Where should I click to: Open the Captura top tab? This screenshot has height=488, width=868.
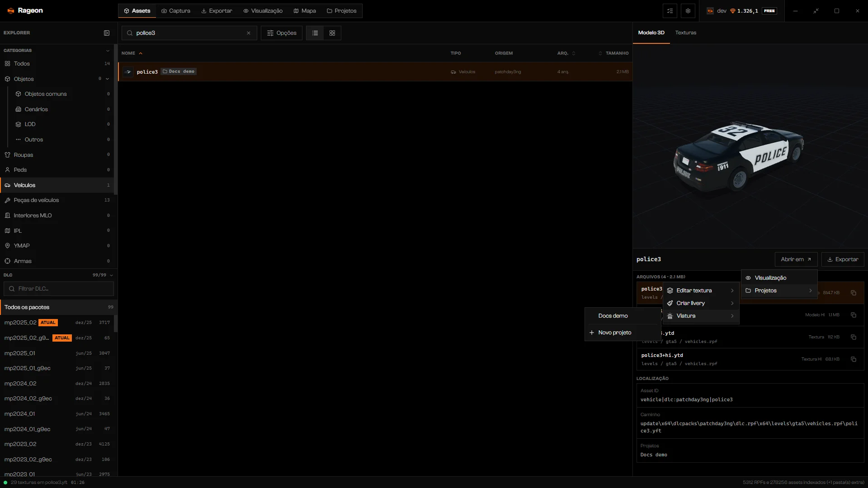(176, 11)
